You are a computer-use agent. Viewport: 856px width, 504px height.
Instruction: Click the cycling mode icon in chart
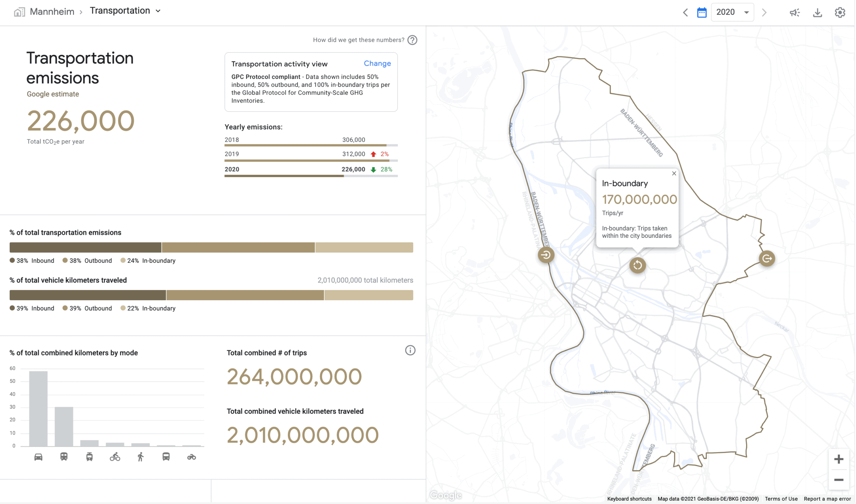click(x=115, y=457)
